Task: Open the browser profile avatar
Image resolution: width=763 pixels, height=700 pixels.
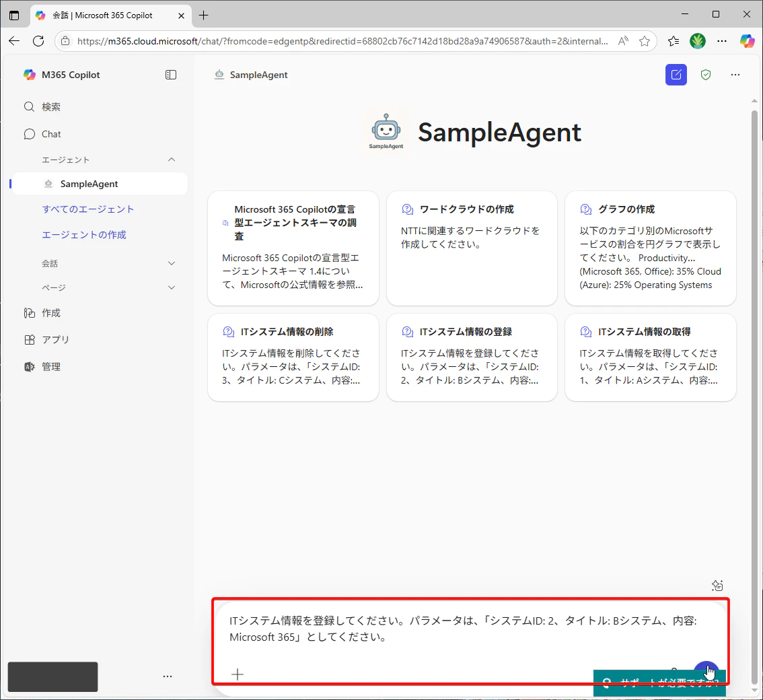Action: (x=698, y=41)
